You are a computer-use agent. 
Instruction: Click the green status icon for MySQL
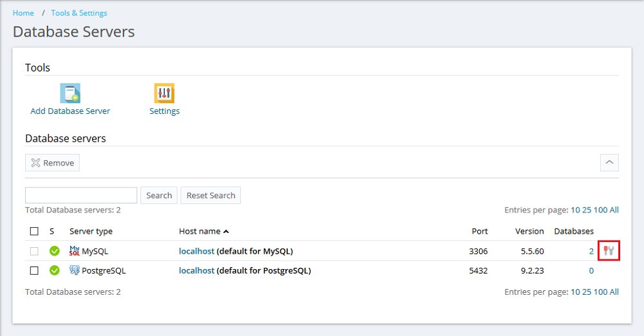55,251
